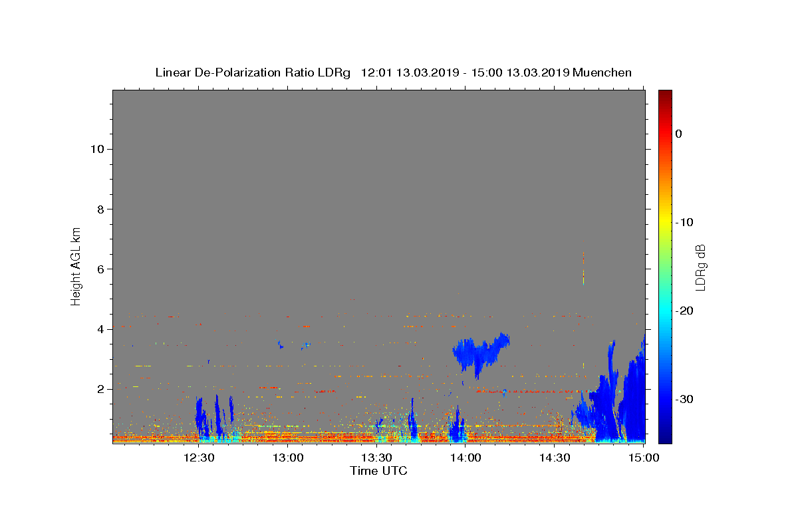Click the height tick label "6"

tap(100, 269)
